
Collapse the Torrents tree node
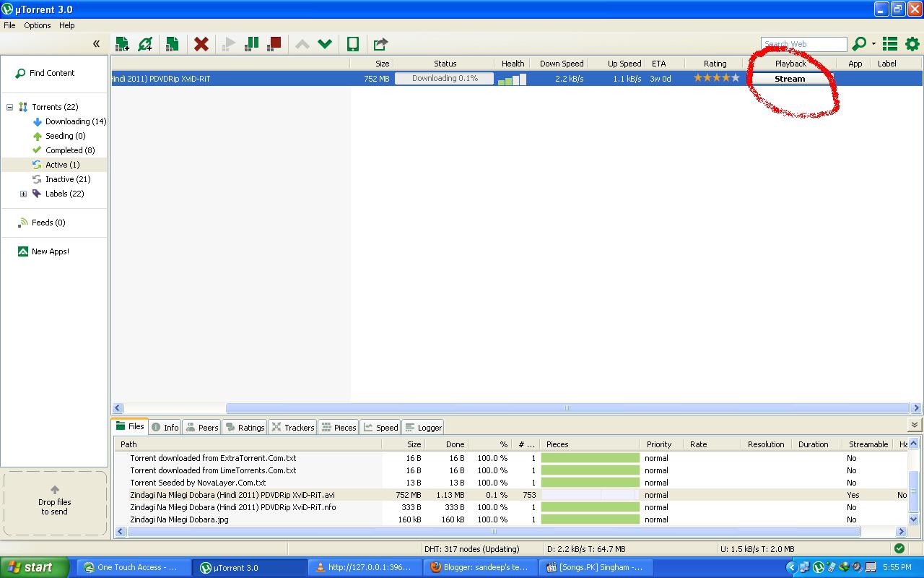[10, 107]
